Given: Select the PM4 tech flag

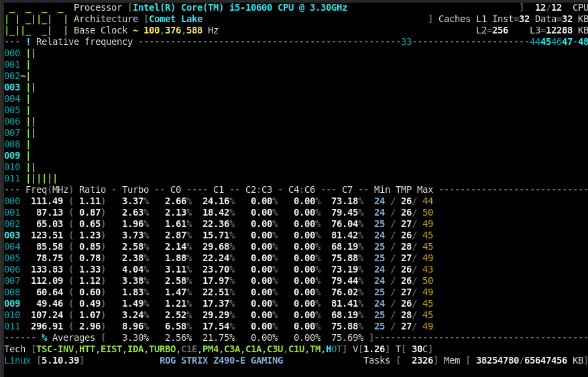Looking at the screenshot, I should click(211, 349).
